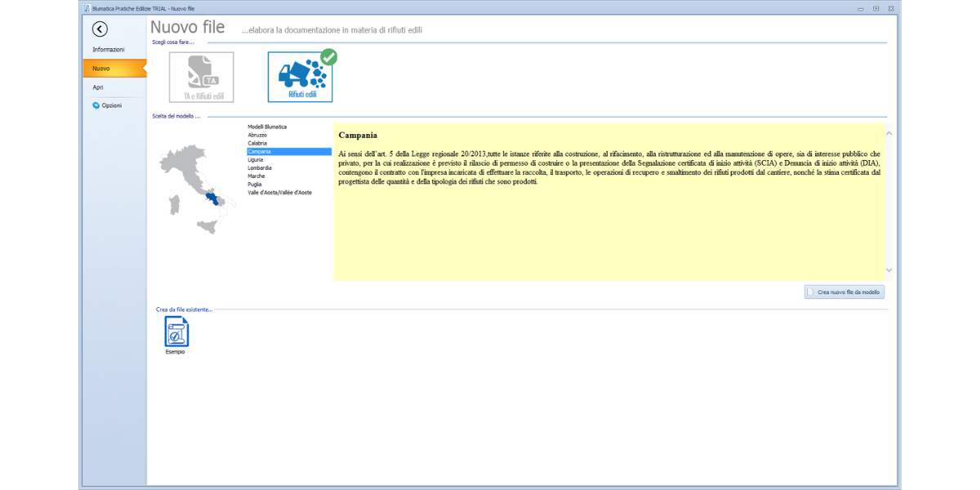
Task: Choose the Puglia model
Action: [255, 185]
